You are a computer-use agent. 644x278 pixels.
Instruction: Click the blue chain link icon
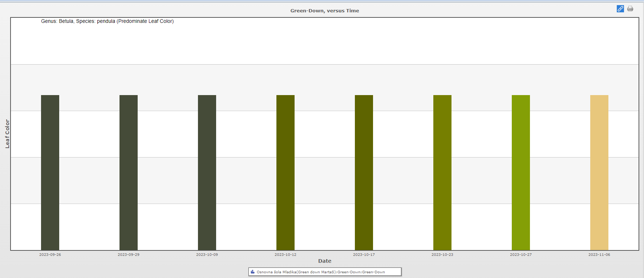click(x=620, y=9)
